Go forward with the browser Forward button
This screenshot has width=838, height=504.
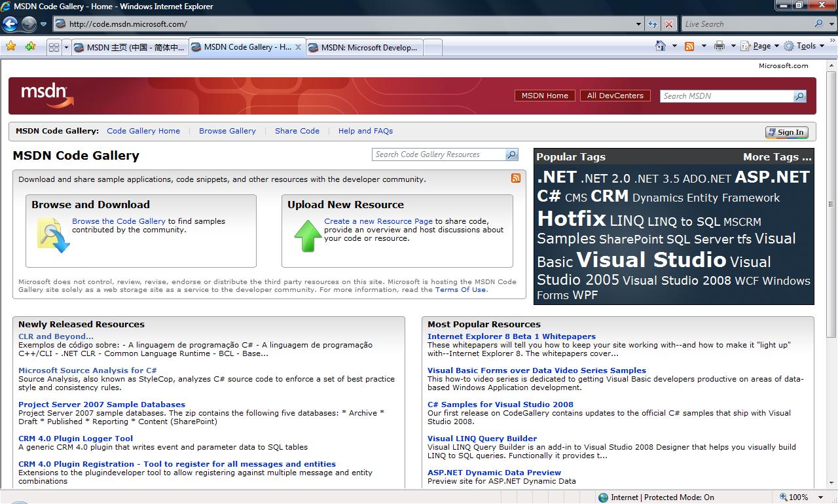(x=29, y=24)
